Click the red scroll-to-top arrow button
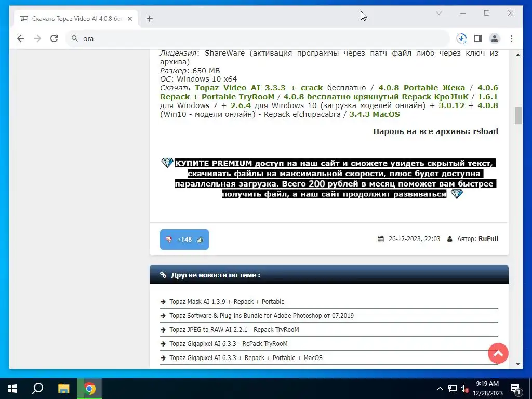 (x=498, y=353)
